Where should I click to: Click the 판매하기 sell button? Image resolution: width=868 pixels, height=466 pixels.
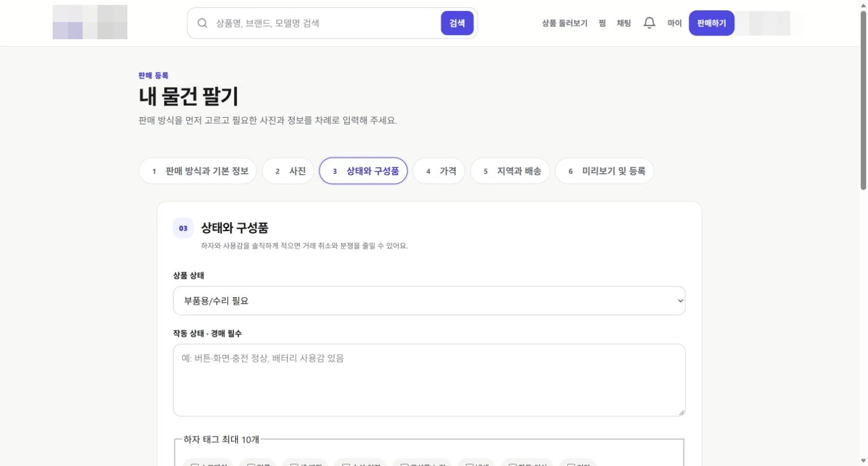(x=711, y=23)
